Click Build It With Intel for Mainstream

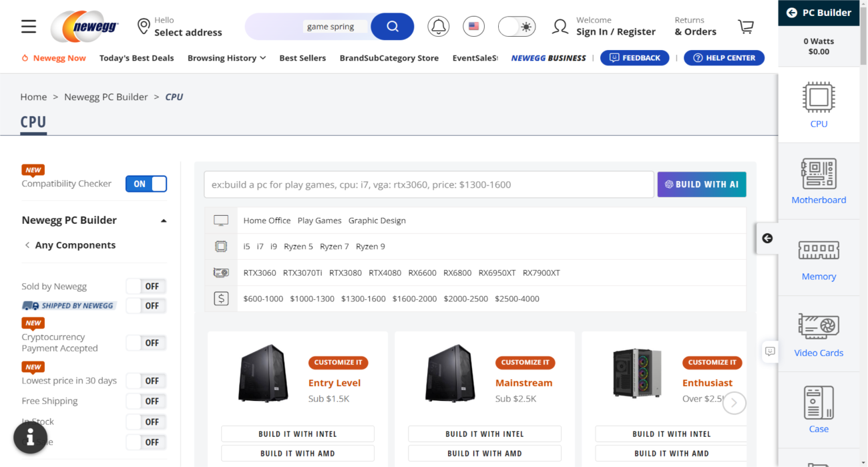click(x=485, y=434)
